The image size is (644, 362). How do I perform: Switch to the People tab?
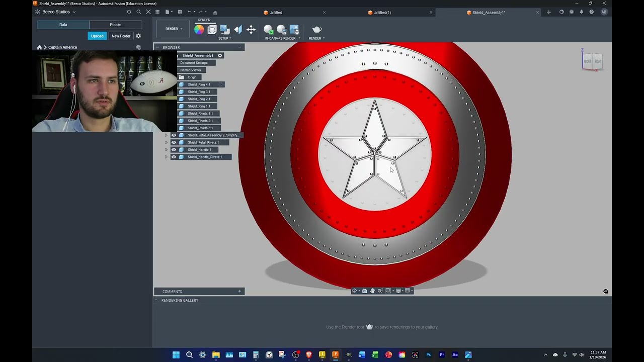[x=116, y=25]
